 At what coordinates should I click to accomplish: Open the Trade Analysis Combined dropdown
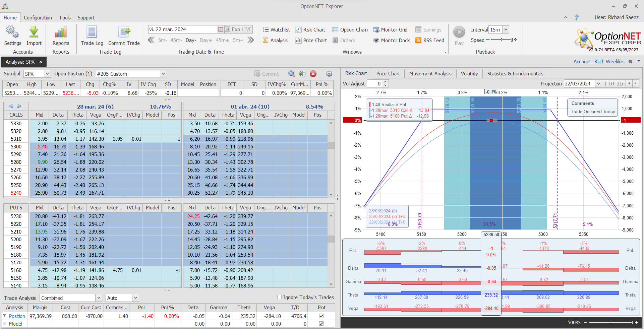[x=99, y=298]
